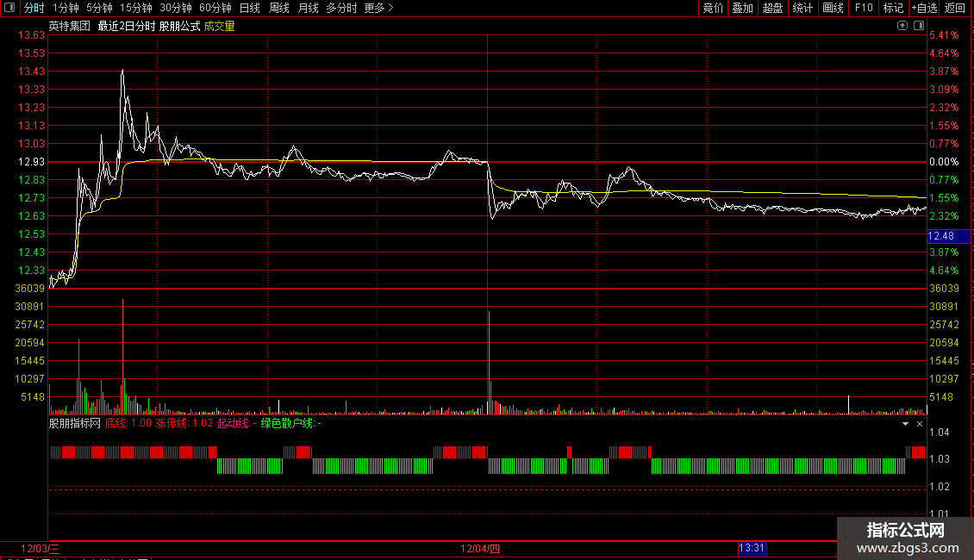Screen dimensions: 974x560
Task: Open the 超盘 button
Action: (773, 8)
